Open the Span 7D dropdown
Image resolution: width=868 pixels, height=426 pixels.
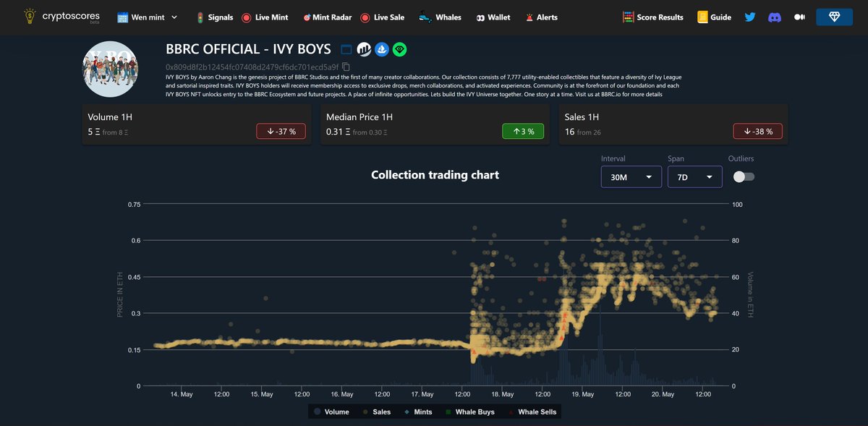point(694,176)
